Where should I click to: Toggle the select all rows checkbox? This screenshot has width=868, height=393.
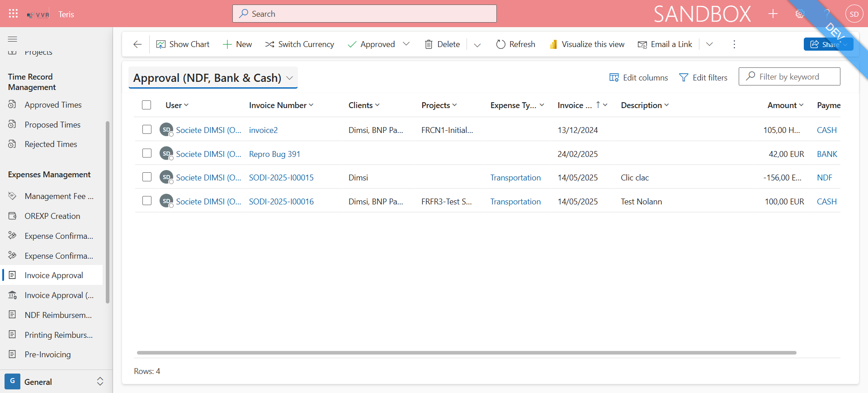146,105
